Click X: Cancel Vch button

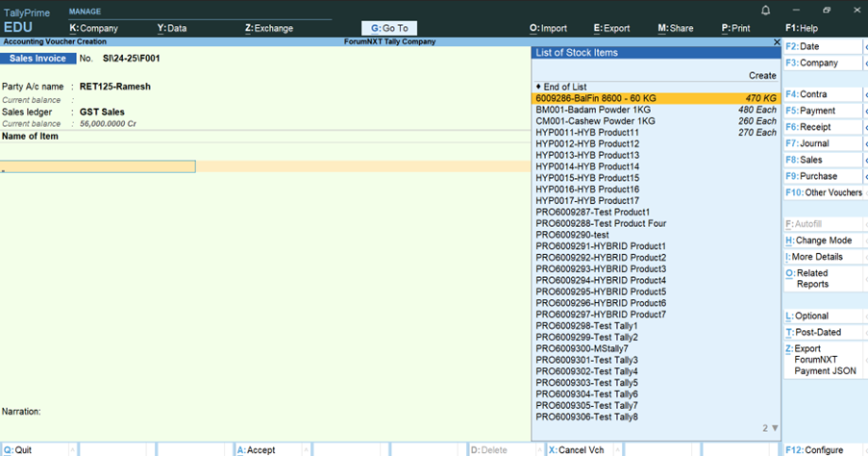pyautogui.click(x=584, y=450)
